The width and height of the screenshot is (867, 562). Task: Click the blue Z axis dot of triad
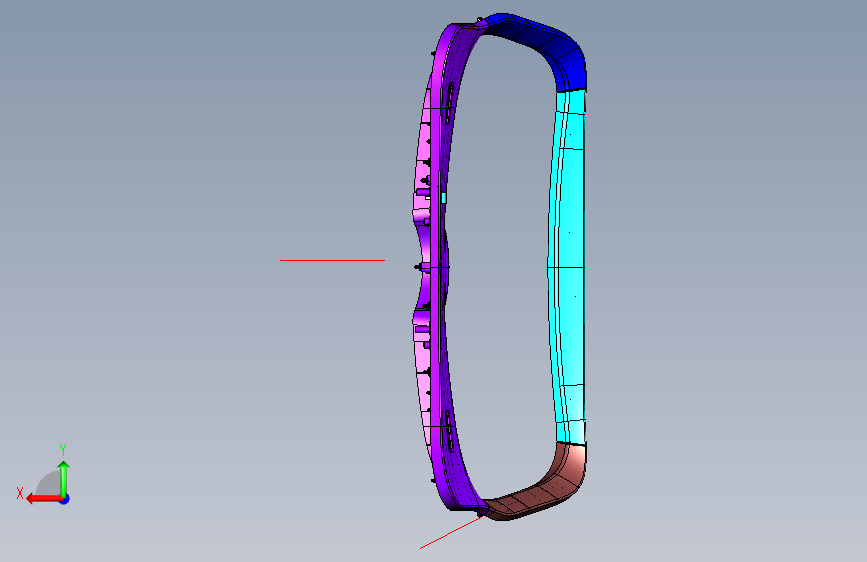[65, 499]
